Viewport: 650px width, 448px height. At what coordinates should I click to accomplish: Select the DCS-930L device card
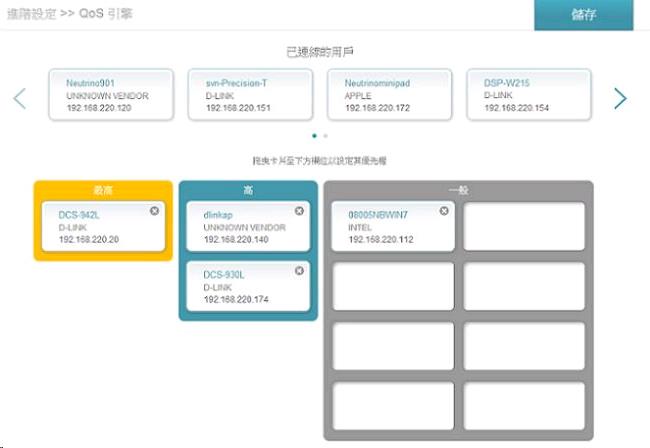tap(248, 286)
